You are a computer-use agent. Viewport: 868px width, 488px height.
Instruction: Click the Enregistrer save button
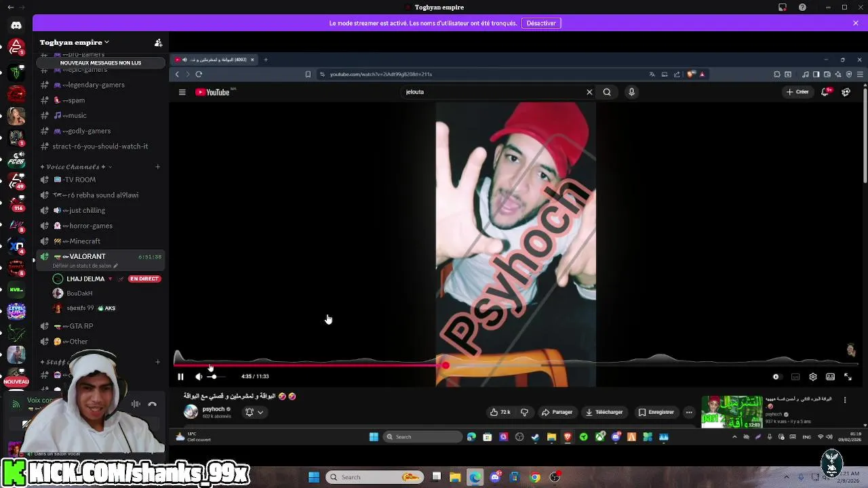(656, 412)
